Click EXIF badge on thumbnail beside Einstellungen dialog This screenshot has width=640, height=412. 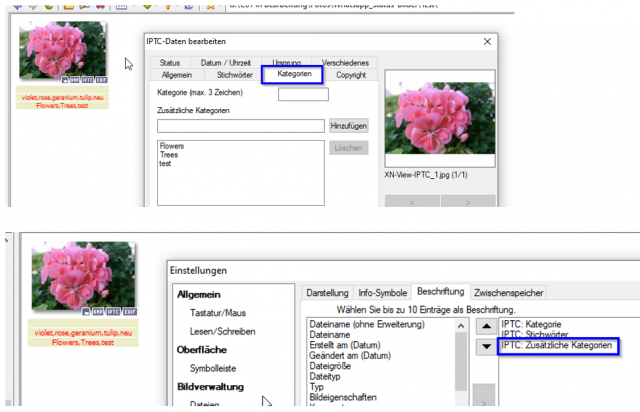(130, 312)
